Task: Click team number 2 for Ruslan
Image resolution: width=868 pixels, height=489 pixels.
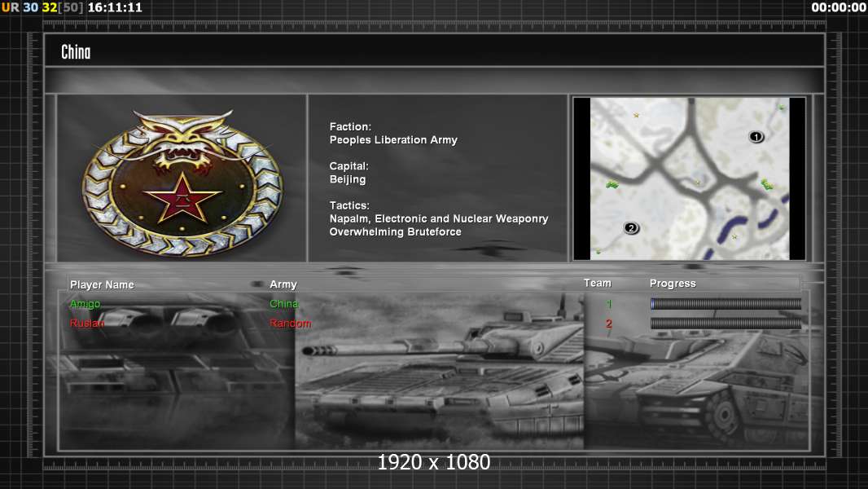Action: pos(609,323)
